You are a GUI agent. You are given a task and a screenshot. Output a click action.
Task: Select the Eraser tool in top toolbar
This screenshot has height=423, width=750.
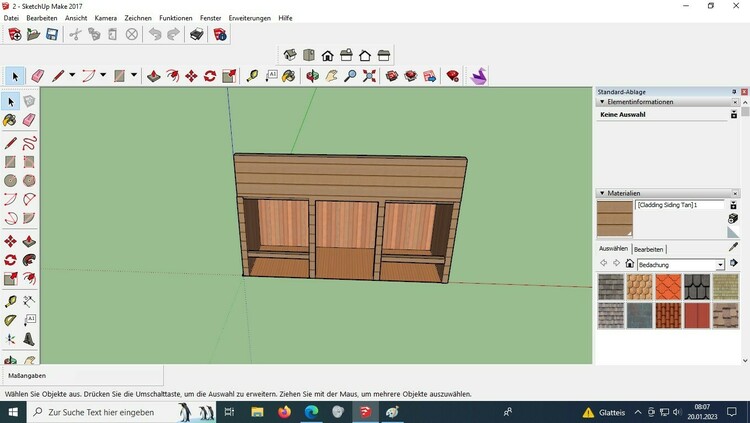38,76
